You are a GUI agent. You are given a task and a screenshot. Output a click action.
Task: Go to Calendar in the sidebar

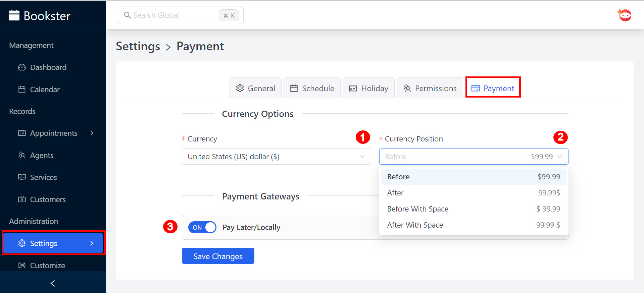click(45, 90)
